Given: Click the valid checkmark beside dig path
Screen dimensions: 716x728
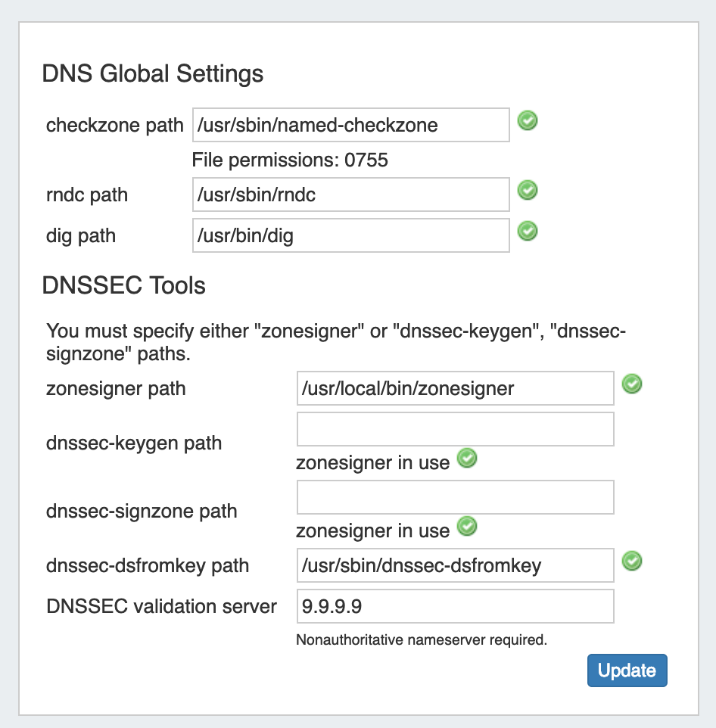Looking at the screenshot, I should tap(528, 231).
